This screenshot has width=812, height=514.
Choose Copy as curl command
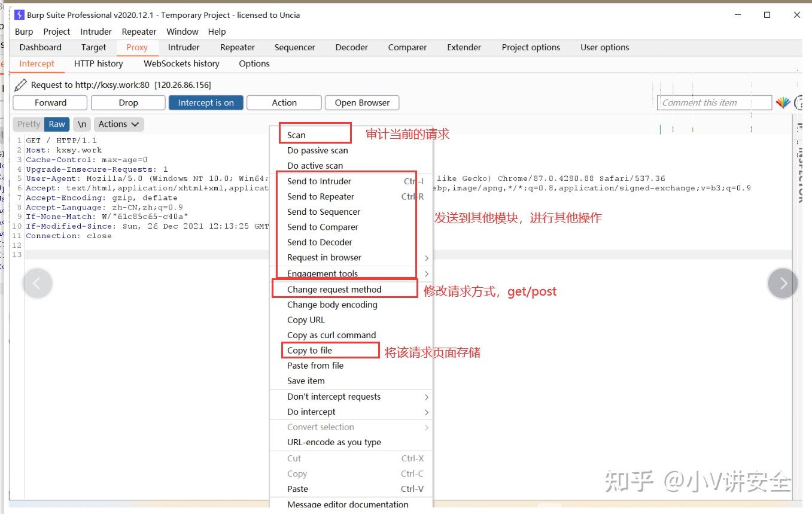click(331, 335)
